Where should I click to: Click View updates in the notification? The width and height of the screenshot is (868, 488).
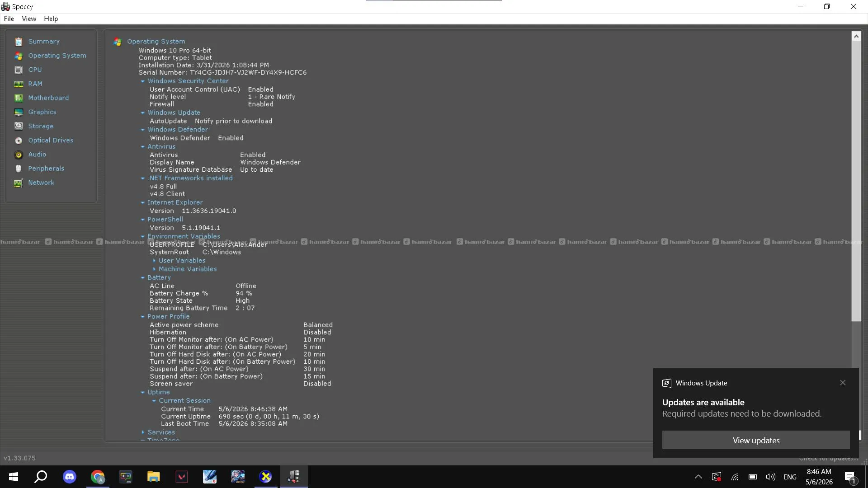tap(756, 441)
